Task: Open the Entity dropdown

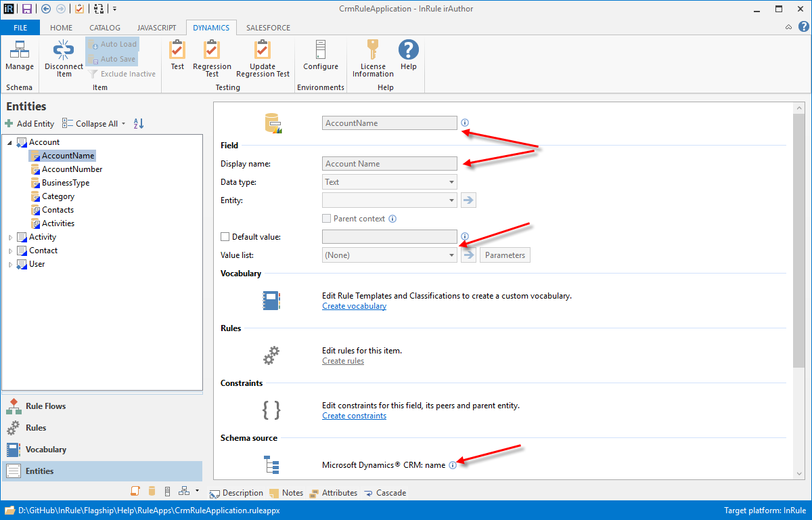Action: [x=390, y=200]
